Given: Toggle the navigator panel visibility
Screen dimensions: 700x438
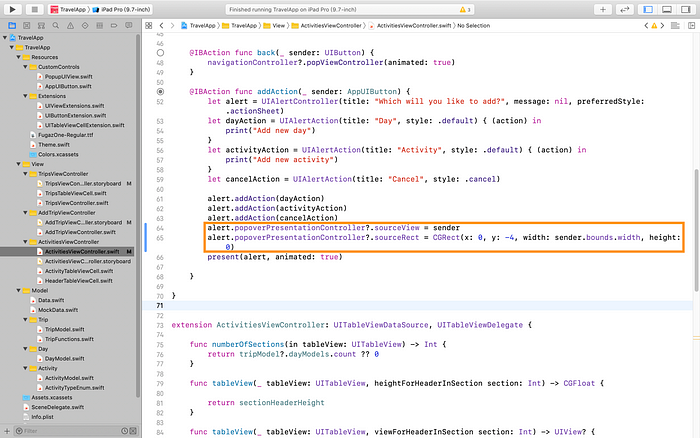Looking at the screenshot, I should pyautogui.click(x=648, y=9).
